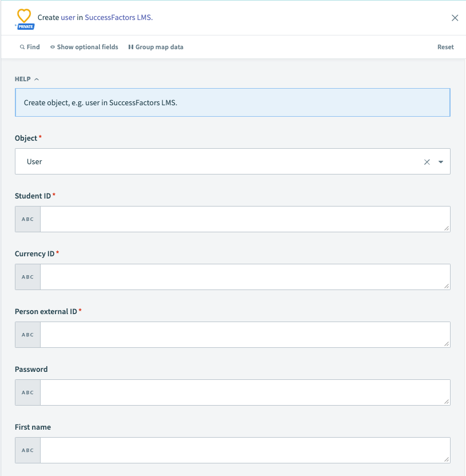Click the ABC icon next to First name
The image size is (466, 476).
click(27, 450)
